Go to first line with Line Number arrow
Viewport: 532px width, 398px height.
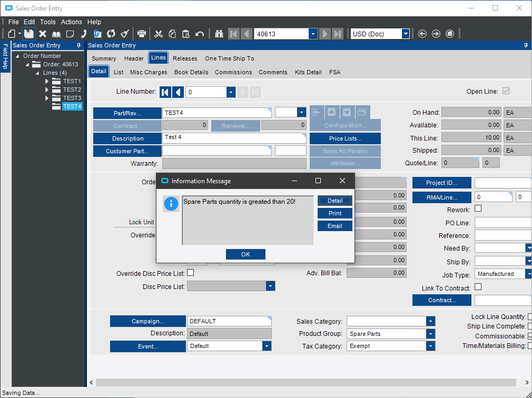165,92
